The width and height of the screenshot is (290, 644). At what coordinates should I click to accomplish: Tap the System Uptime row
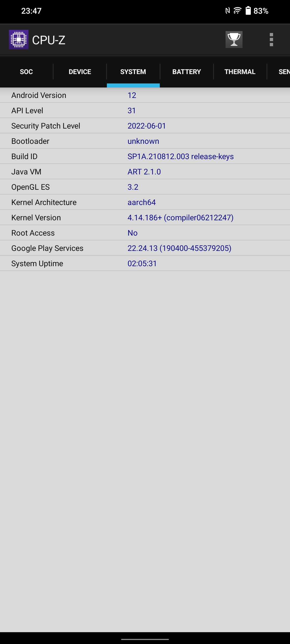coord(145,264)
